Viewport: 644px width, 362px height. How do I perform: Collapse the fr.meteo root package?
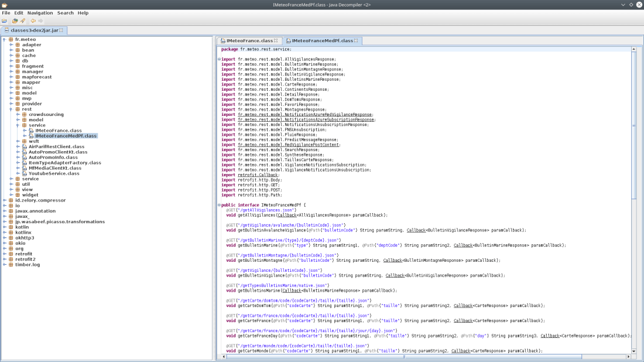(4, 39)
